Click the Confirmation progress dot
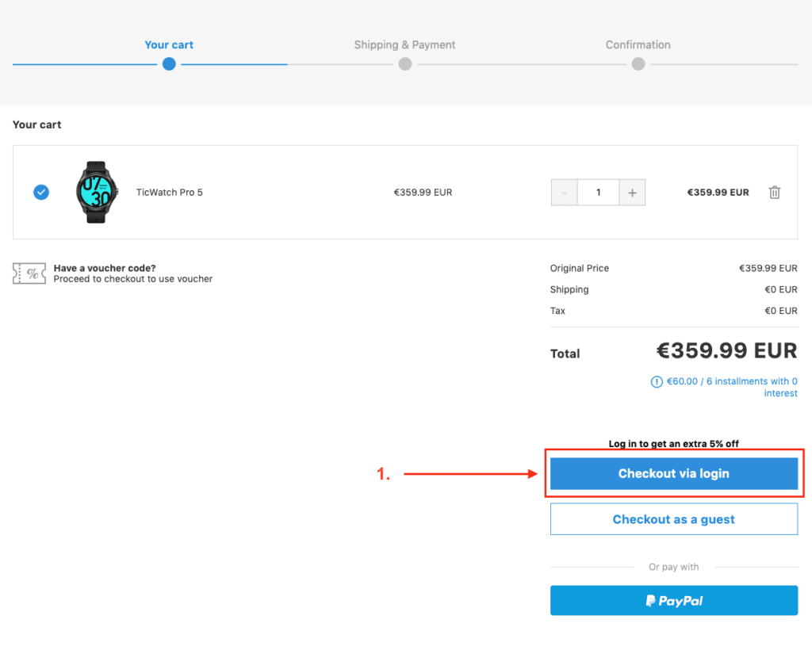 (x=638, y=64)
